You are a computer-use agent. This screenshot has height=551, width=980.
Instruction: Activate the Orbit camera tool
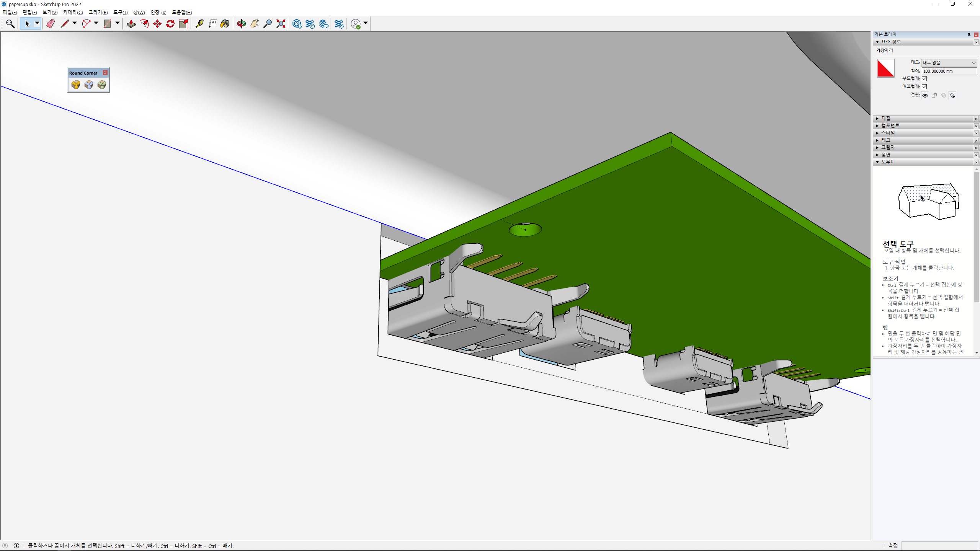[241, 24]
